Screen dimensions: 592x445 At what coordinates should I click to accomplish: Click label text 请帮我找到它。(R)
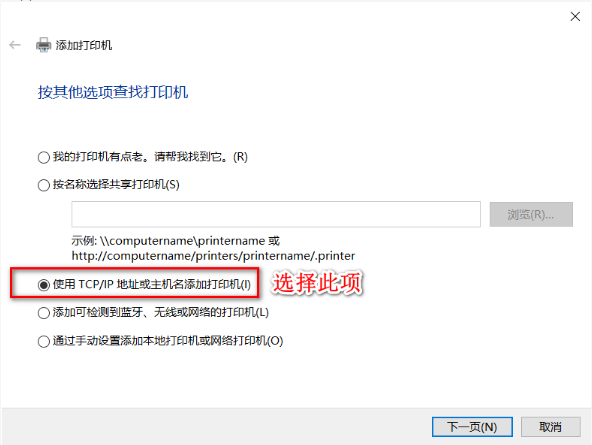201,157
